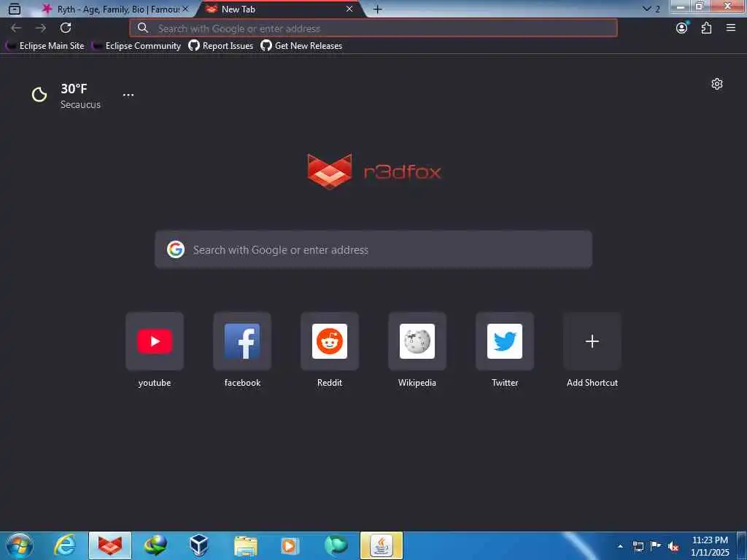747x560 pixels.
Task: Launch Internet Explorer from taskbar
Action: pyautogui.click(x=65, y=545)
